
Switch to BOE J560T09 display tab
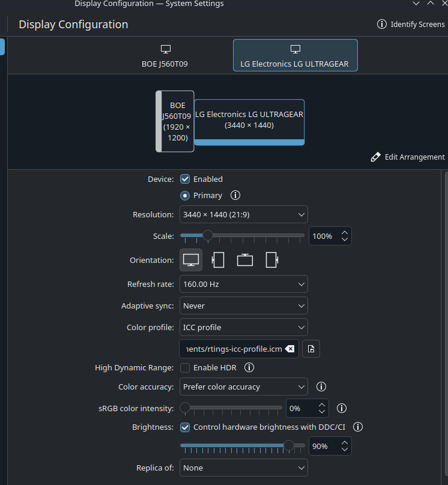pos(165,56)
